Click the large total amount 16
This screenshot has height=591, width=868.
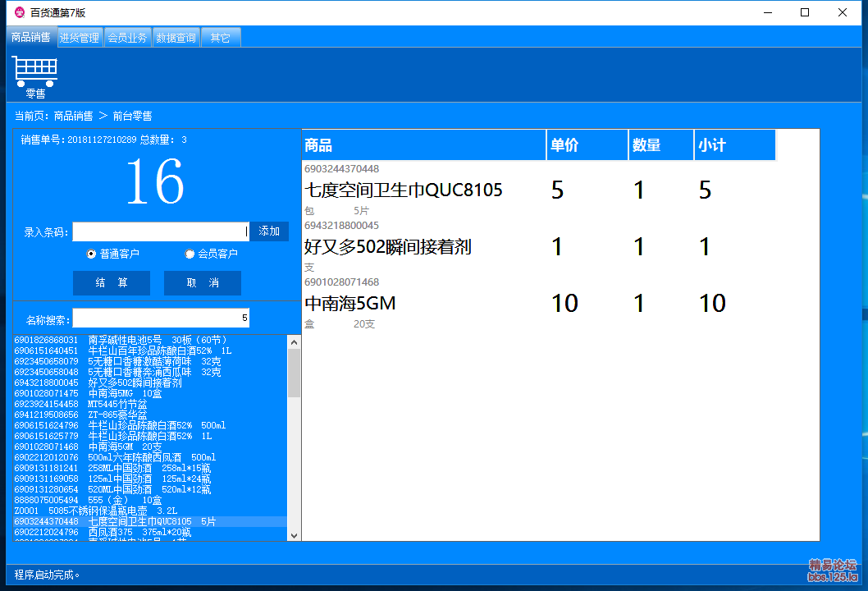(155, 181)
